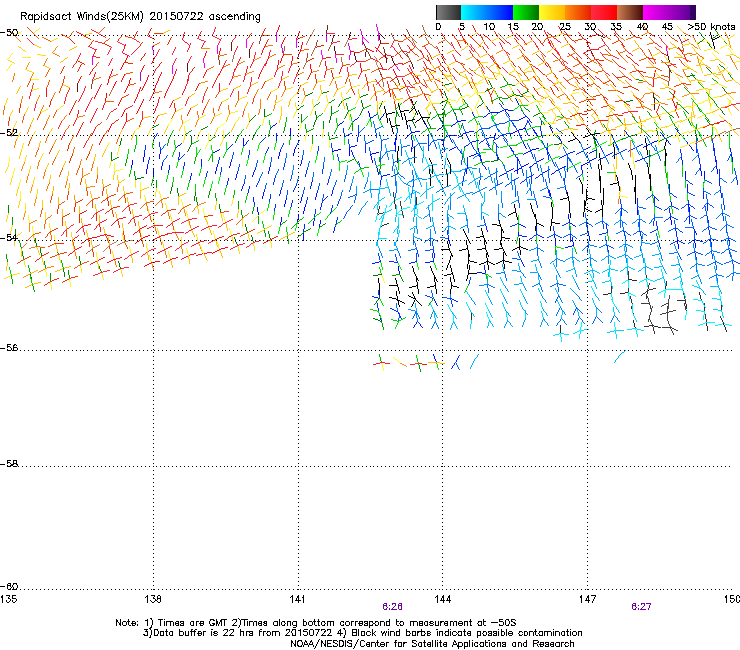Click the Rapidscat Winds title text
Image resolution: width=740 pixels, height=650 pixels.
point(140,17)
